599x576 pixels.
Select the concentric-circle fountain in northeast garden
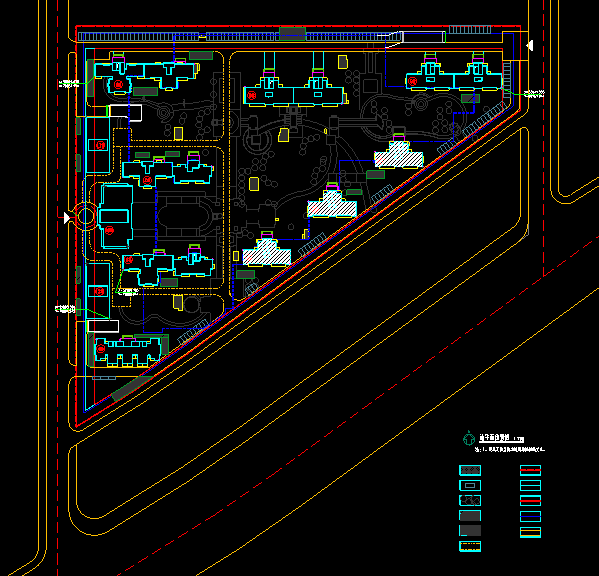point(421,104)
